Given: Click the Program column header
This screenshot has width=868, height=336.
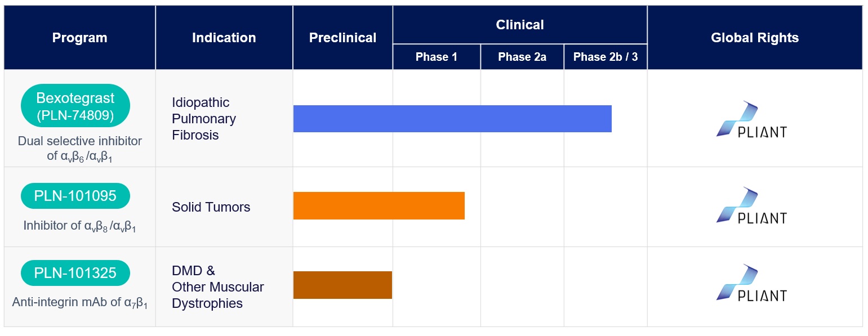Looking at the screenshot, I should (x=79, y=38).
